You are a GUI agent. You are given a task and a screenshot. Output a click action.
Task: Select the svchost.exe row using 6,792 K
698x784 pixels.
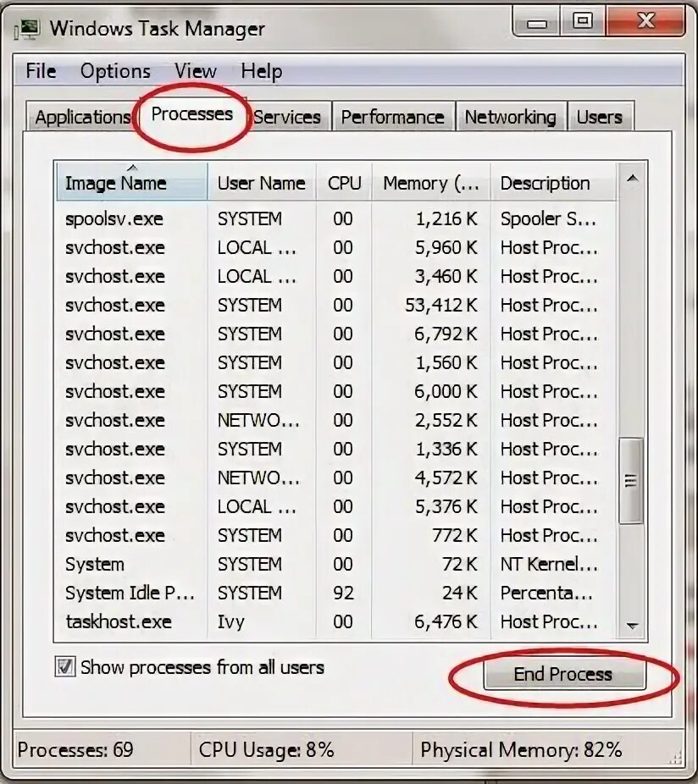tap(335, 334)
